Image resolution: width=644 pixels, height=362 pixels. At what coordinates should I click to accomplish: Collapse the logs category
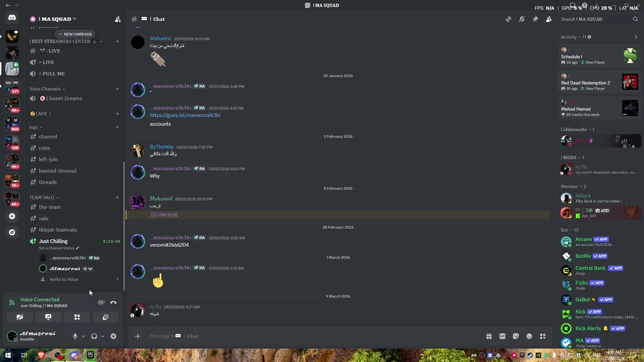click(x=36, y=127)
